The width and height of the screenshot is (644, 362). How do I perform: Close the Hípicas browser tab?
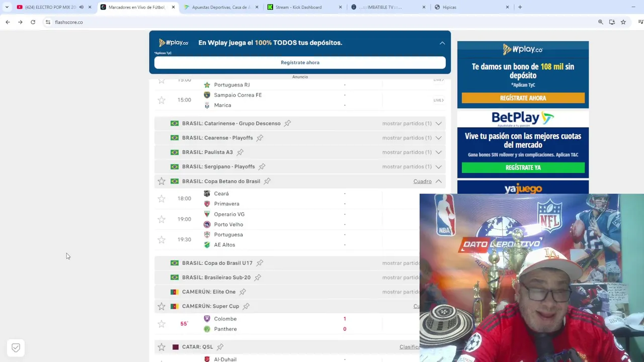pyautogui.click(x=507, y=7)
